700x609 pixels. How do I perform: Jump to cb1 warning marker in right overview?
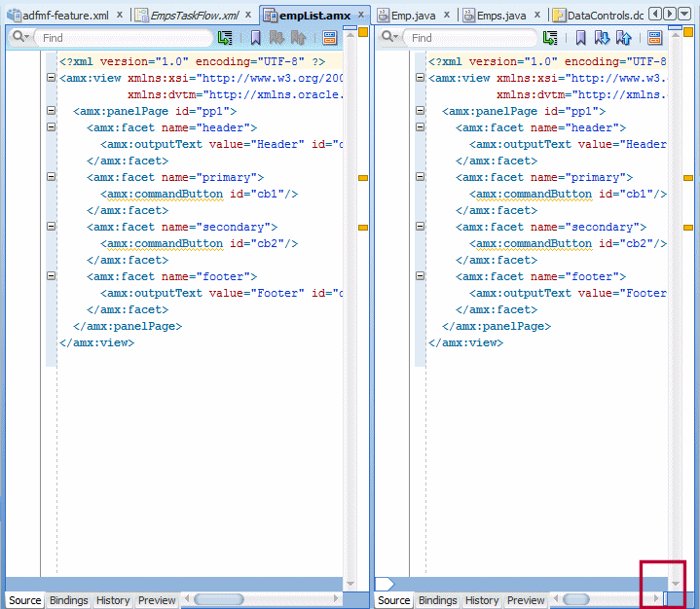(x=688, y=178)
